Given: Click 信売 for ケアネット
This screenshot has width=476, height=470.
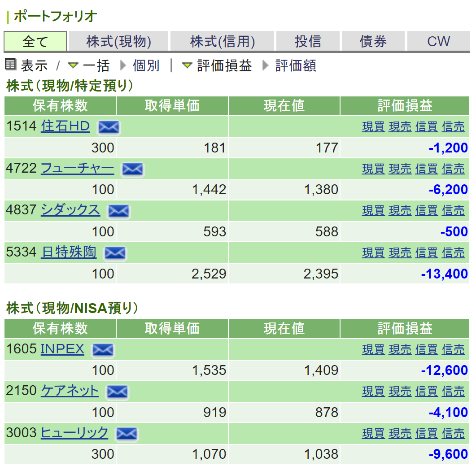Looking at the screenshot, I should pyautogui.click(x=453, y=392).
